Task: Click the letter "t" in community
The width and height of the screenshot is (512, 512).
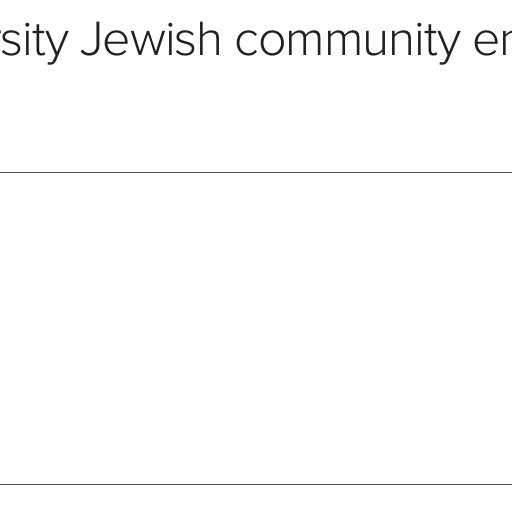Action: [429, 41]
